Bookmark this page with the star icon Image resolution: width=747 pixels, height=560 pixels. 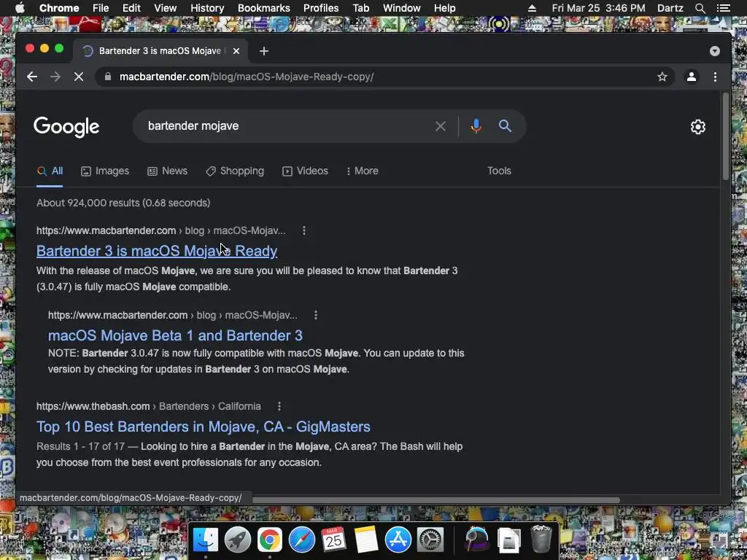pos(662,77)
